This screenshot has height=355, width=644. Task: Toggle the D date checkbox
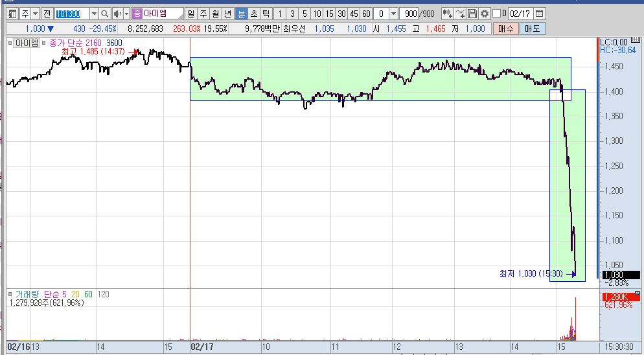tap(496, 14)
